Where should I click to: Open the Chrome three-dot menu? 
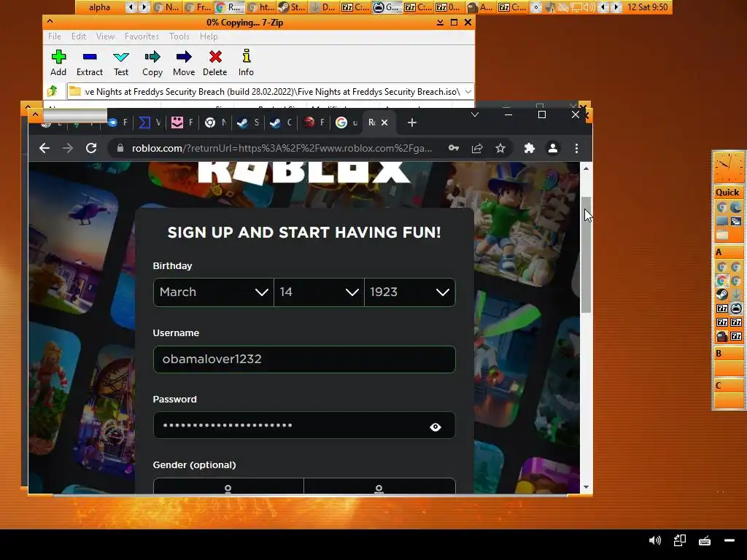tap(576, 148)
